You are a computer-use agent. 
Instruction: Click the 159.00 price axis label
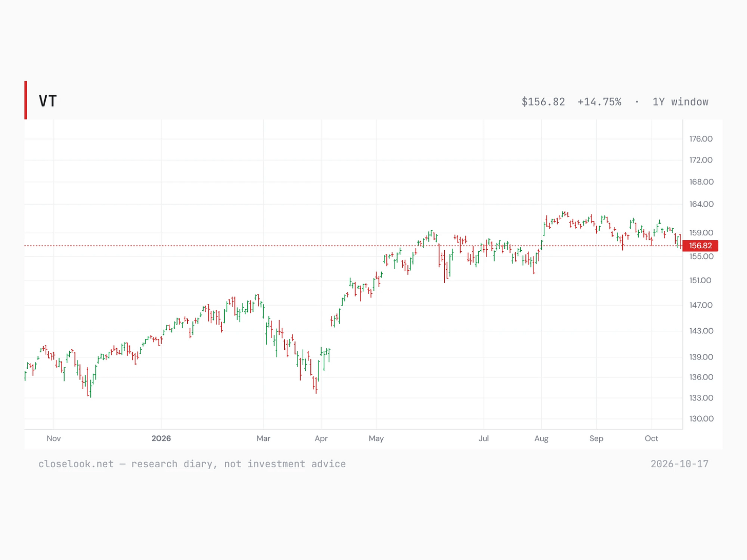(701, 233)
